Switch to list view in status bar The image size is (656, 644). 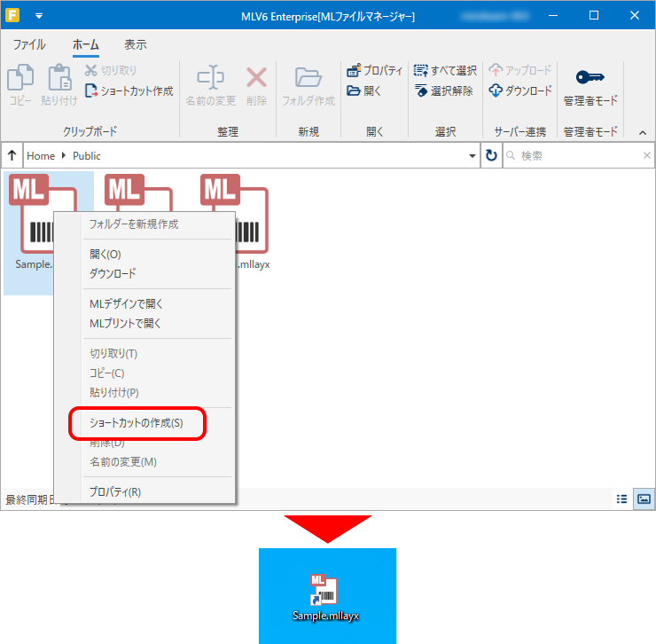pos(621,499)
